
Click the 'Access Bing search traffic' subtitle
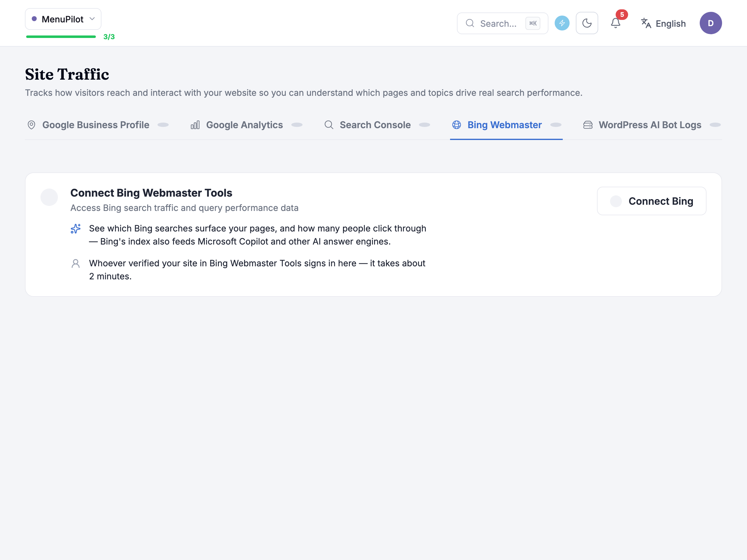184,208
